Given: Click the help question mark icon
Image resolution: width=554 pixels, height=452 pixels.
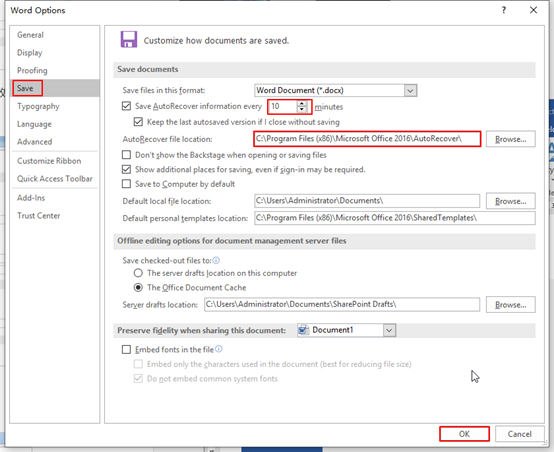Looking at the screenshot, I should tap(504, 10).
